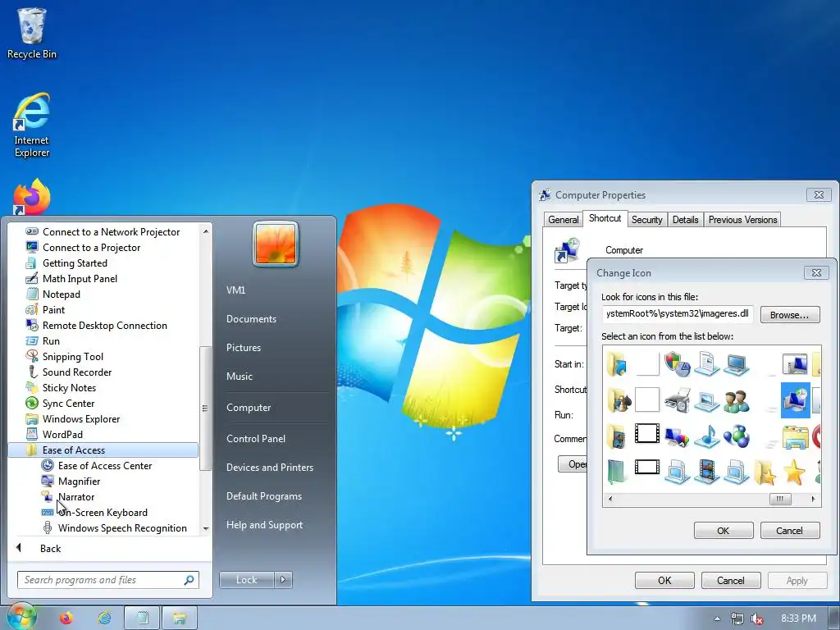Select the folder with chess pieces icon
The image size is (840, 630).
pyautogui.click(x=619, y=400)
